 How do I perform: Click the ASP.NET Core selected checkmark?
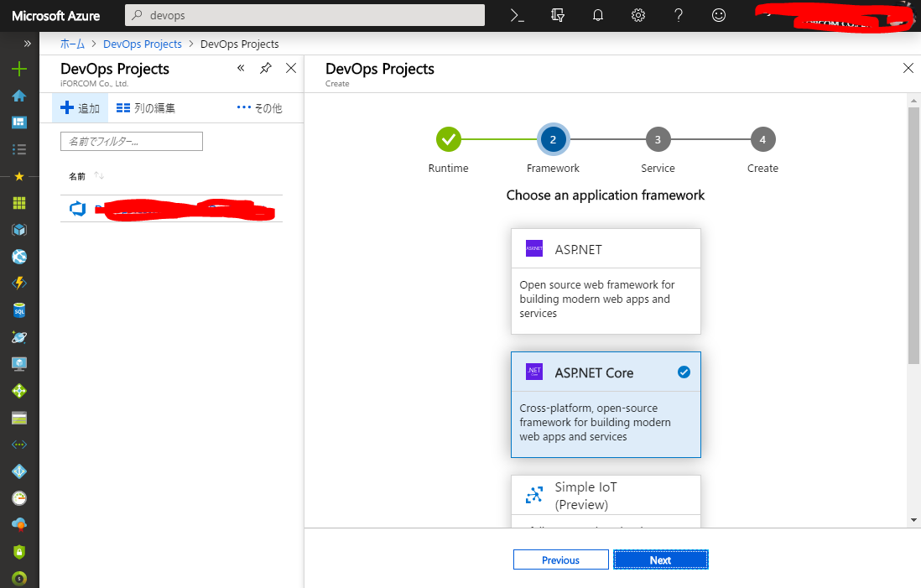click(x=684, y=372)
